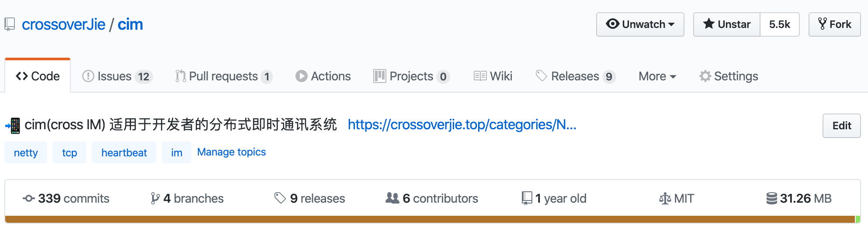Screen dimensions: 868x228
Task: Toggle Unstar on the repository
Action: click(727, 24)
